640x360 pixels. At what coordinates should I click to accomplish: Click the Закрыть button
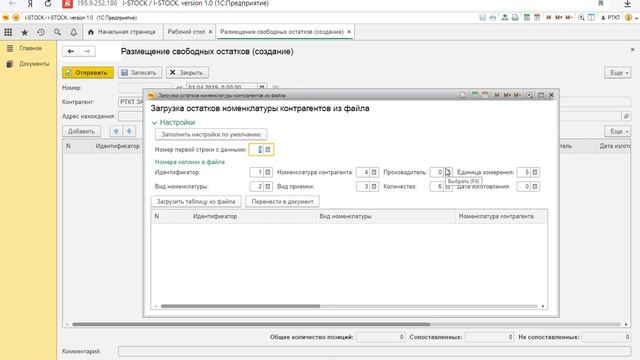tap(187, 73)
